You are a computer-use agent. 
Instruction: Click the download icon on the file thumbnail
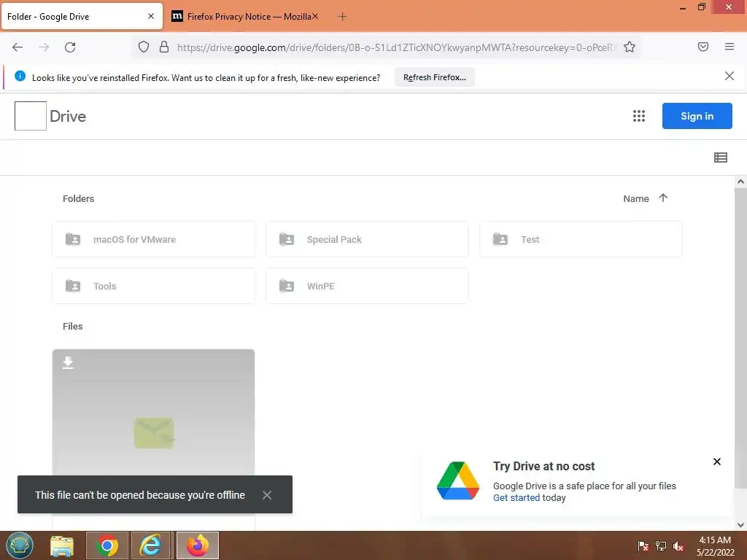68,363
